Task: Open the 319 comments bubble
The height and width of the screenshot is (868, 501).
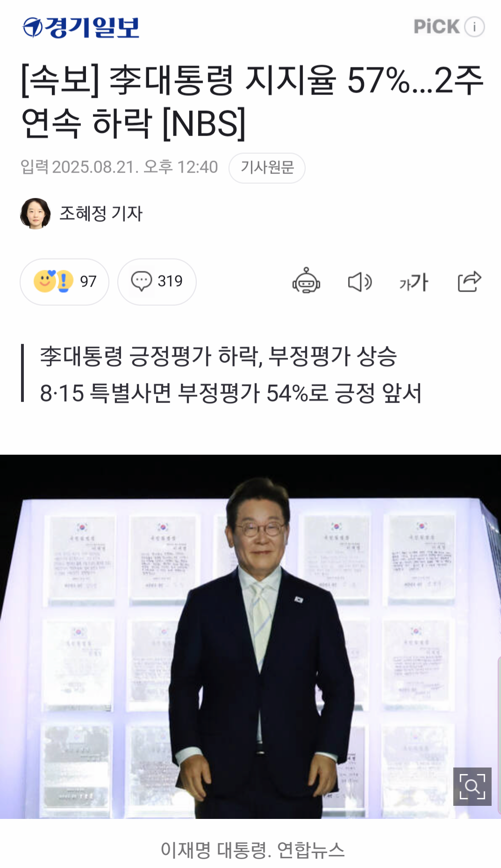Action: tap(157, 282)
